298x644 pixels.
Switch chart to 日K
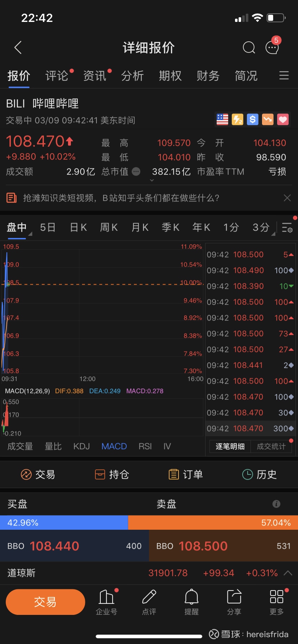click(x=78, y=227)
